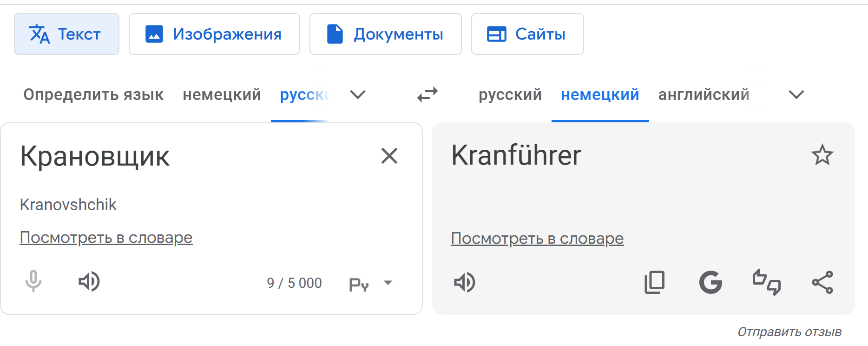868x346 pixels.
Task: Choose английский as the target language
Action: (x=704, y=95)
